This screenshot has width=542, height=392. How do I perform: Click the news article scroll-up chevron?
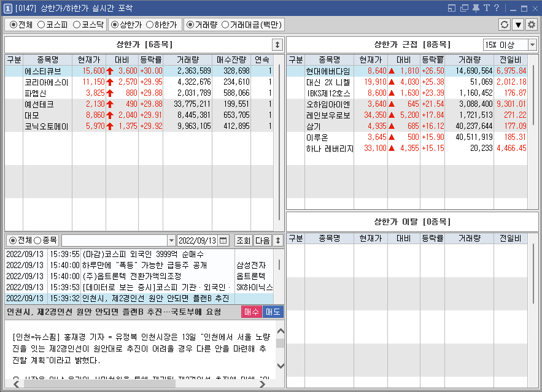[281, 331]
